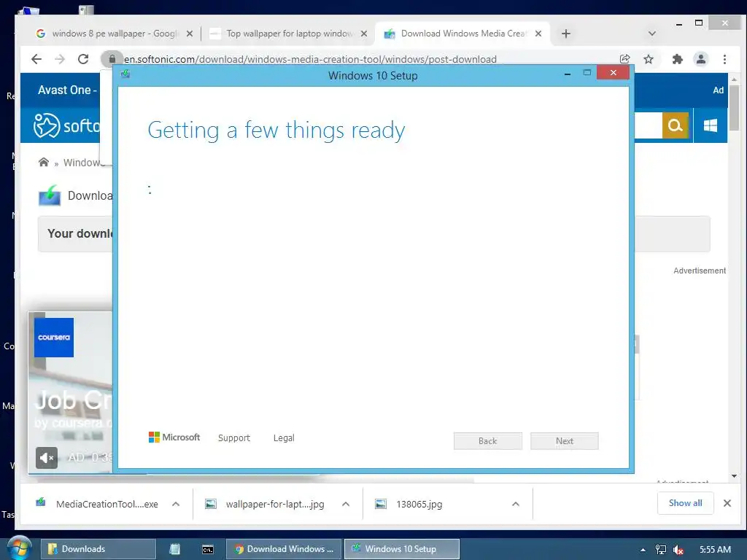
Task: Switch to Chrome Download Windows taskbar button
Action: 284,549
